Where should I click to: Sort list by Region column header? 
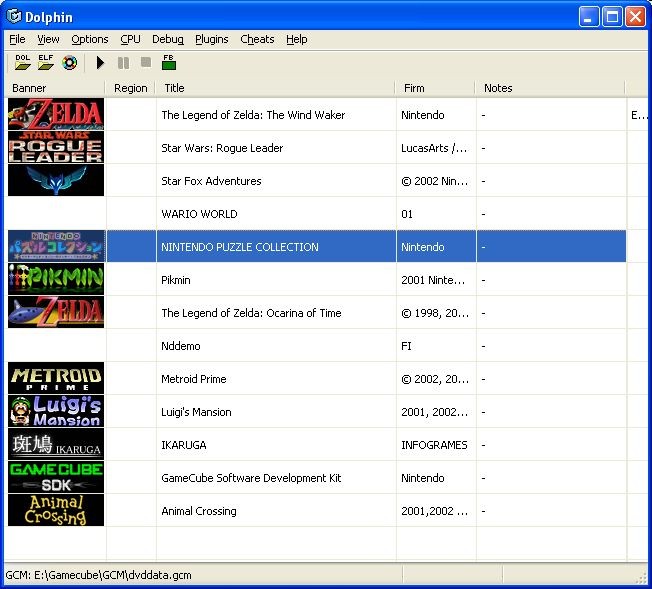[130, 88]
